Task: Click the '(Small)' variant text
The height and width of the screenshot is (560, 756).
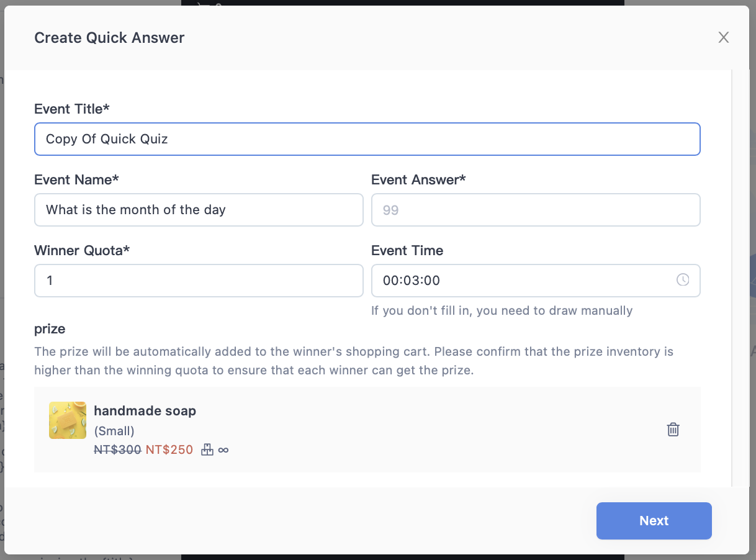Action: click(x=114, y=431)
